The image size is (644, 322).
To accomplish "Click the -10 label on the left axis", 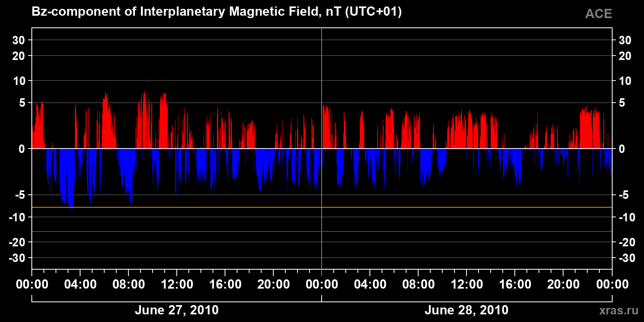I will (x=17, y=217).
